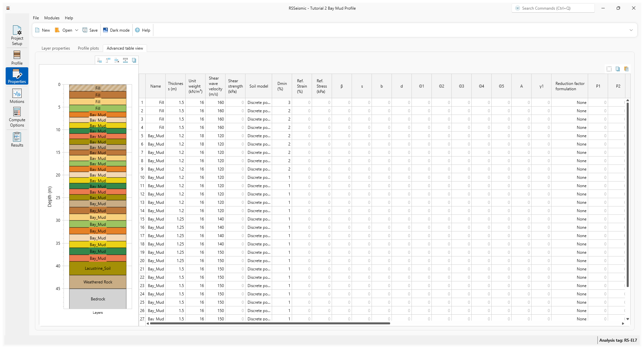Open the Soil model dropdown in row 10
The width and height of the screenshot is (644, 349).
coord(259,177)
